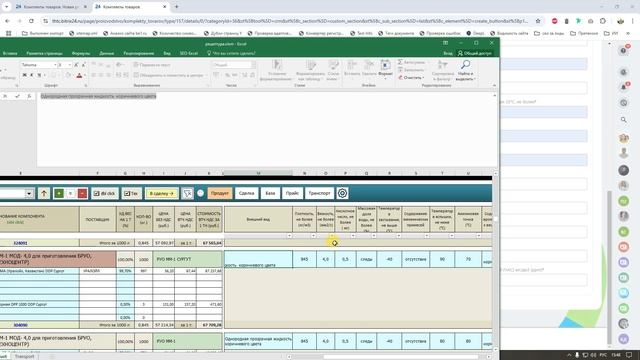The image size is (640, 360).
Task: Click the Sort and Filter icon
Action: (x=442, y=64)
